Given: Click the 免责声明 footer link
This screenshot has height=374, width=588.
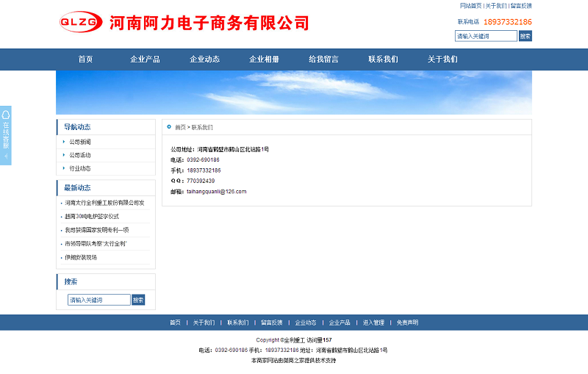Looking at the screenshot, I should tap(407, 323).
